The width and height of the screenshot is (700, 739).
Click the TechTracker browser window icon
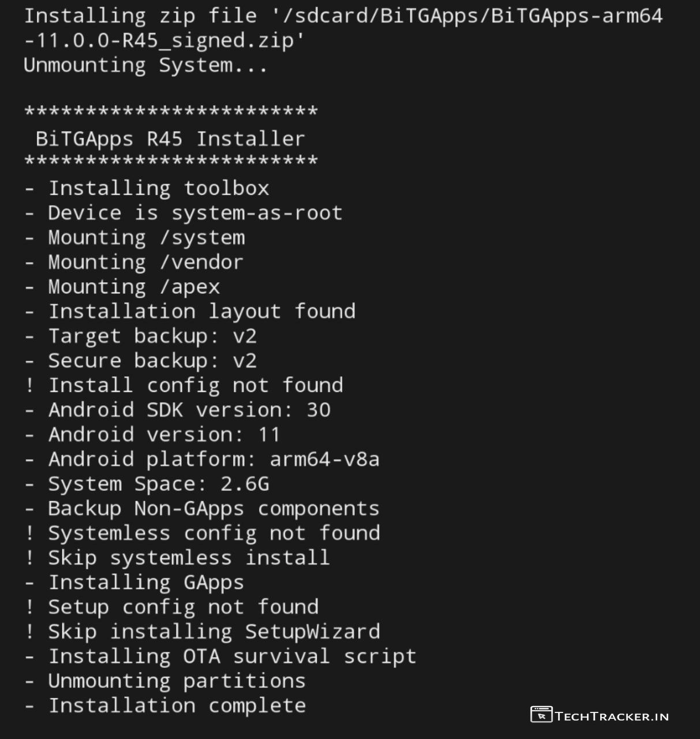(541, 715)
